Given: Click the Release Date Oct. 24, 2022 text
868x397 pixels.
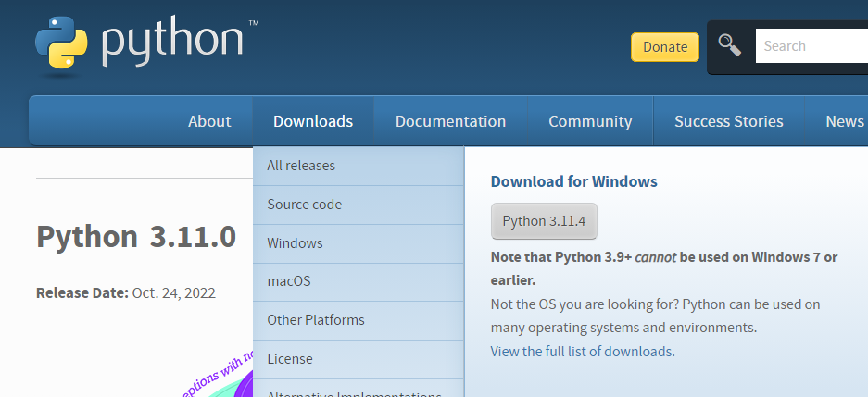Looking at the screenshot, I should pyautogui.click(x=126, y=292).
